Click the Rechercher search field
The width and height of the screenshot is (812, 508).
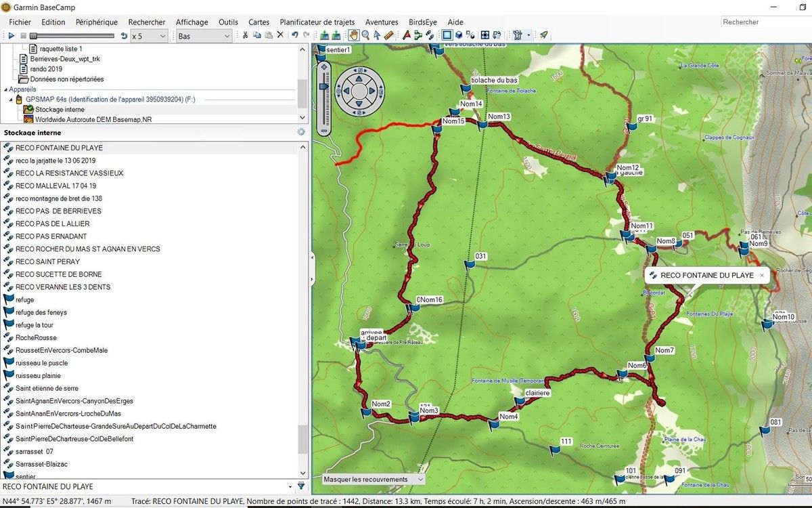point(765,22)
